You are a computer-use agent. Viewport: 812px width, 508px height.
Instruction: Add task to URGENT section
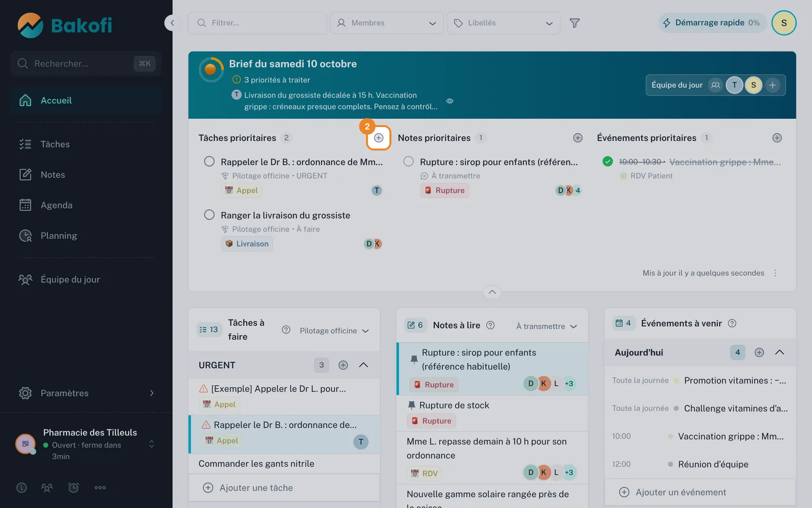coord(343,365)
